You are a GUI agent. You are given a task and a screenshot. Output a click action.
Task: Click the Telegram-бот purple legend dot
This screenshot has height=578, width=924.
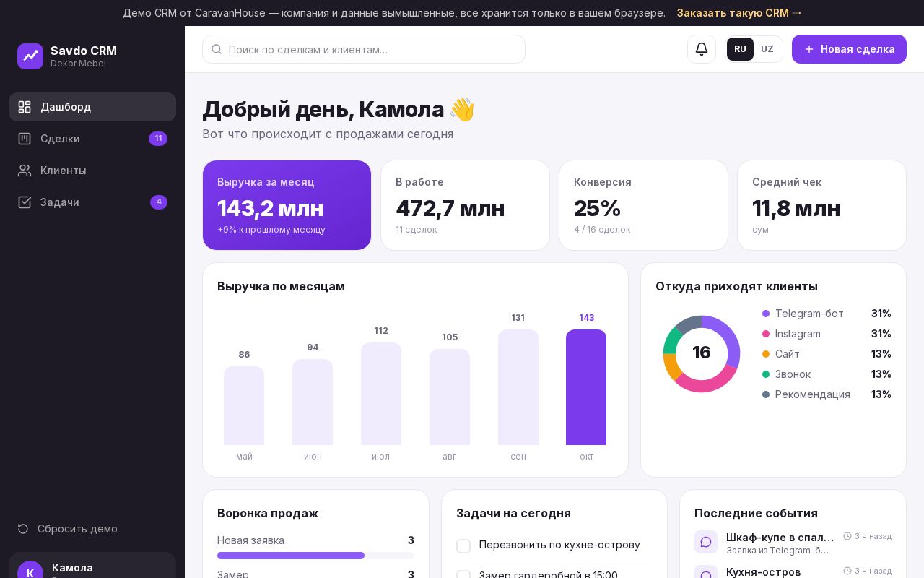point(766,314)
